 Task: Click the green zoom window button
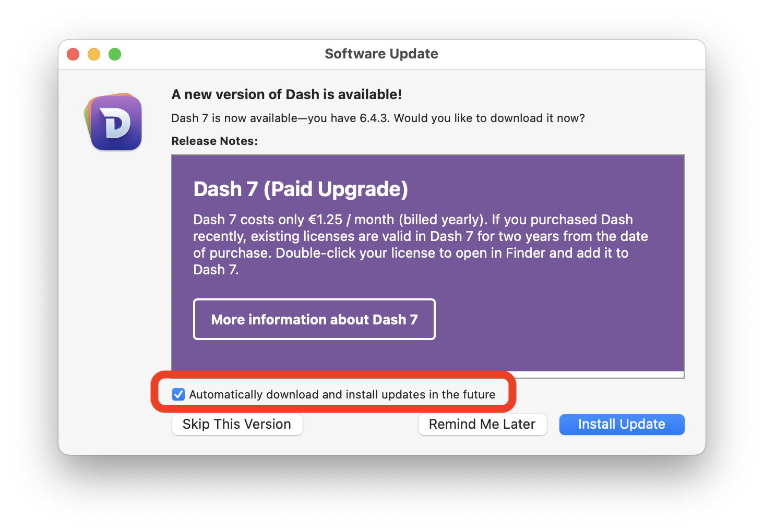click(x=115, y=54)
